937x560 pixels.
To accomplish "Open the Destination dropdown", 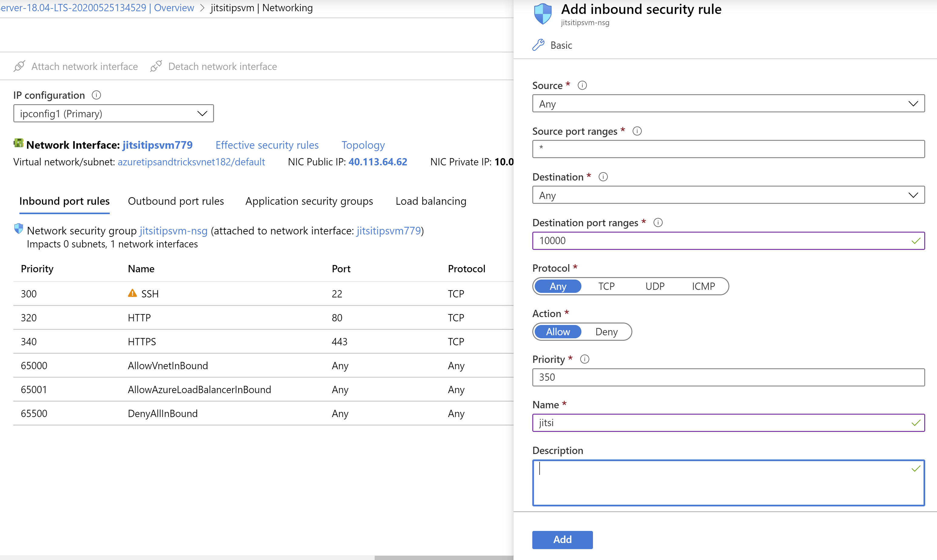I will tap(728, 195).
